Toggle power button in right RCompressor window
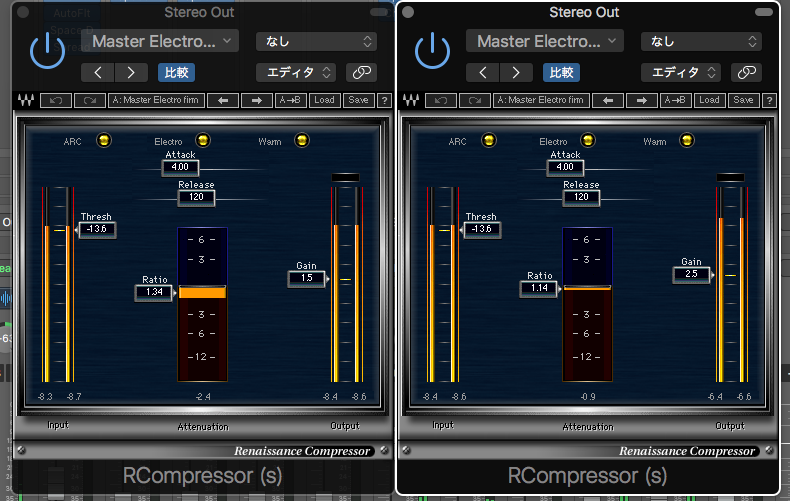The width and height of the screenshot is (790, 501). [432, 50]
